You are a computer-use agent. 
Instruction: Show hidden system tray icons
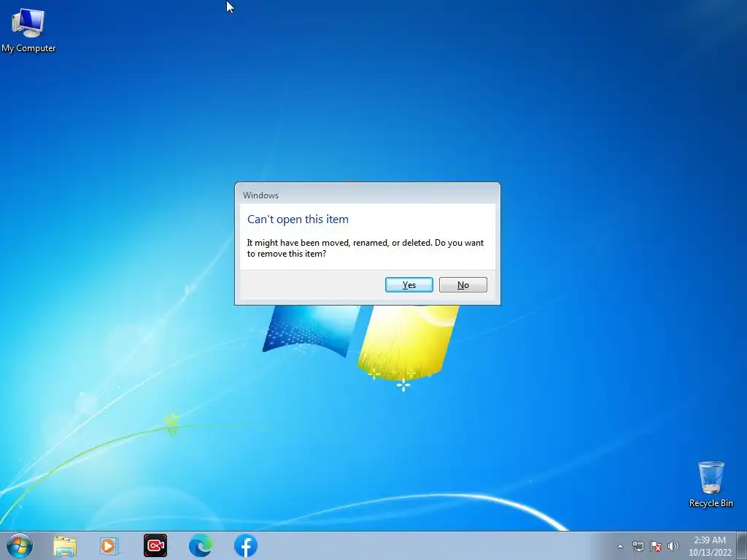620,546
